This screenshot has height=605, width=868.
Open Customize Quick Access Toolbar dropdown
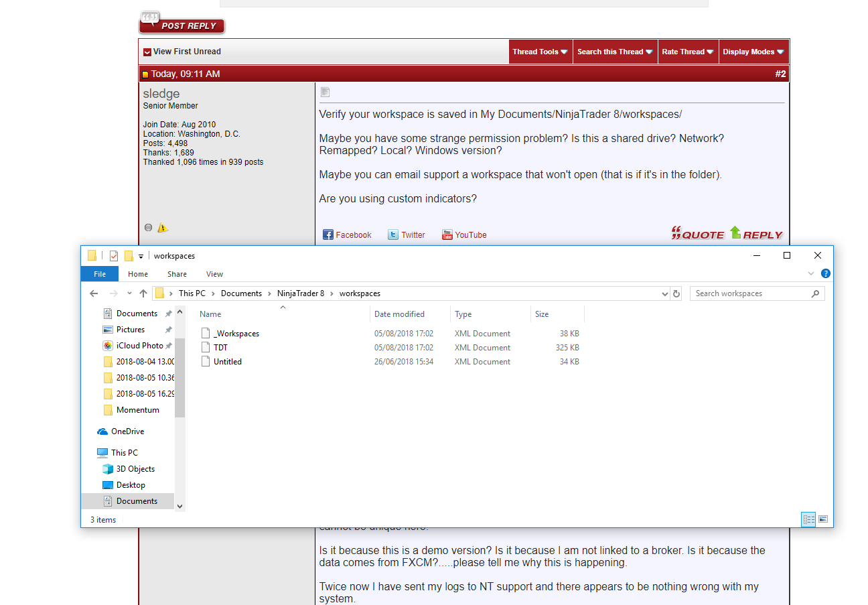tap(141, 257)
